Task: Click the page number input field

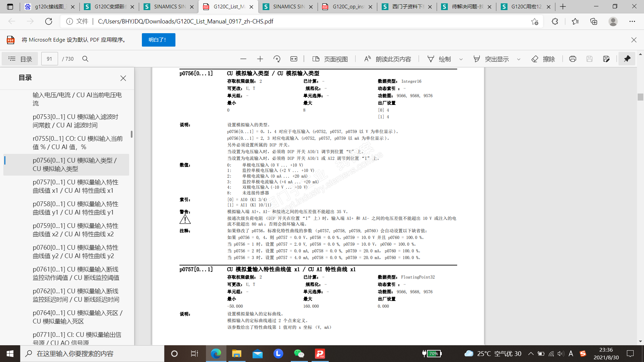Action: pyautogui.click(x=49, y=59)
